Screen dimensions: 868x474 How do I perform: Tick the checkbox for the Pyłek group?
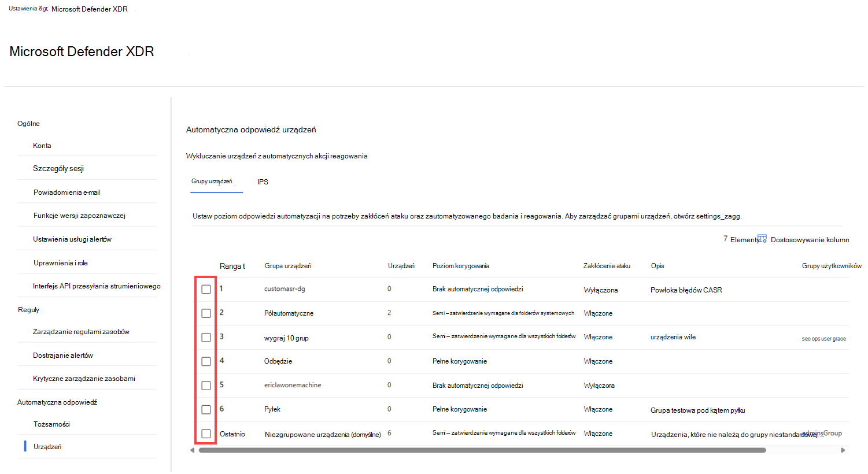(206, 409)
